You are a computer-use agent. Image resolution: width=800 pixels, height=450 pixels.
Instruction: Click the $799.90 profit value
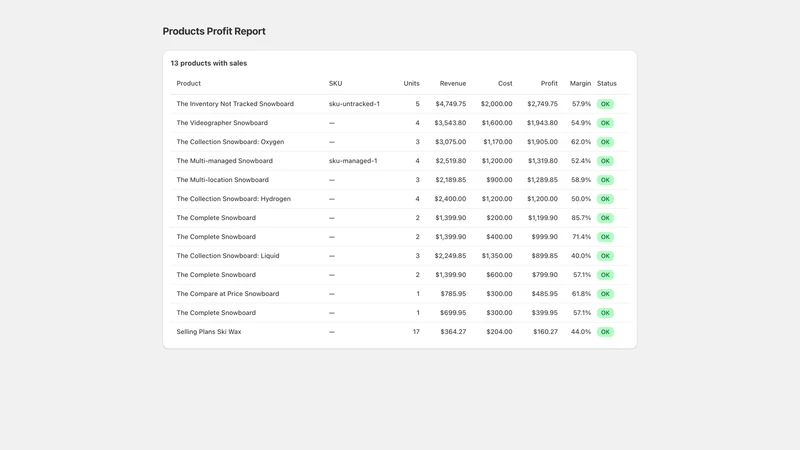[544, 274]
